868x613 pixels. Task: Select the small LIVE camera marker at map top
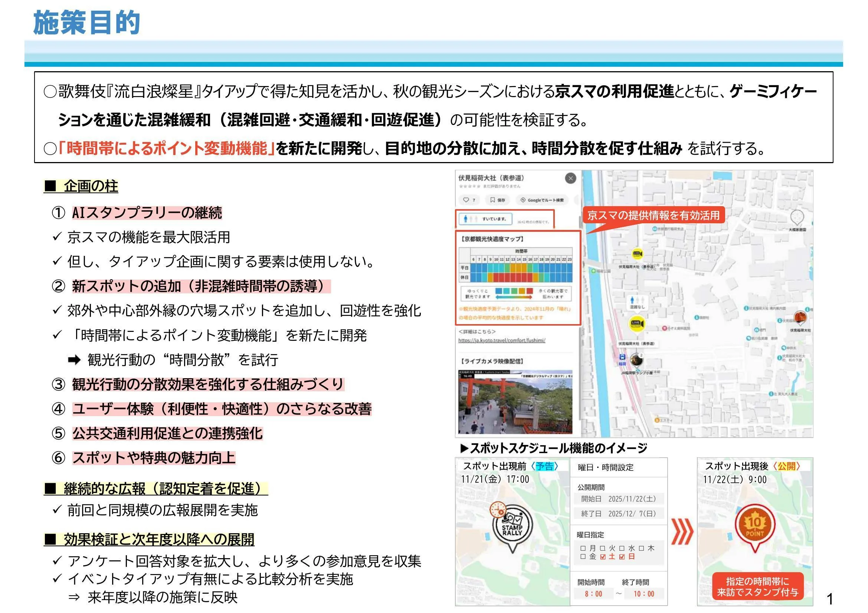pyautogui.click(x=638, y=253)
